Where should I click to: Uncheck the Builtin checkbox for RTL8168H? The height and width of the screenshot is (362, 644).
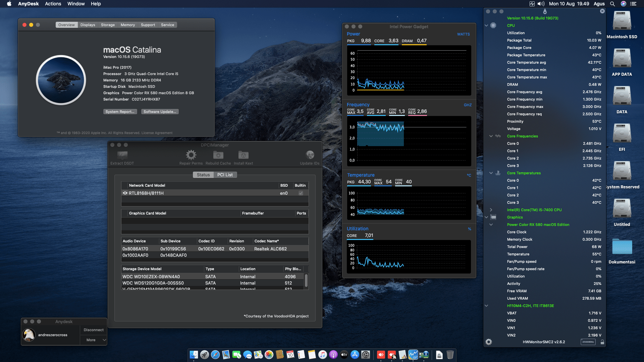[x=301, y=193]
